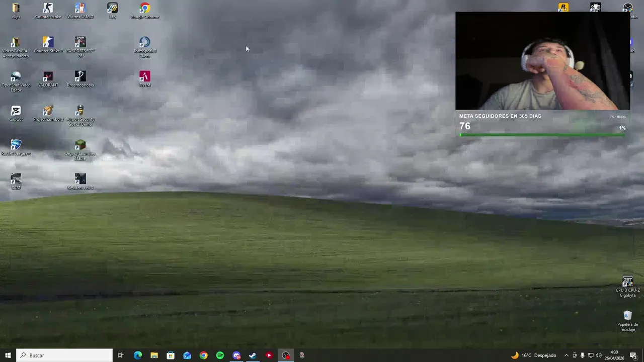This screenshot has width=644, height=362.
Task: Click the webcam overlay video feed
Action: (542, 61)
